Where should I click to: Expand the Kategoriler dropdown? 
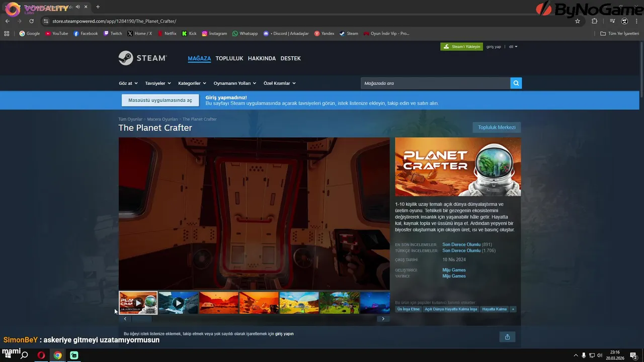click(x=192, y=83)
